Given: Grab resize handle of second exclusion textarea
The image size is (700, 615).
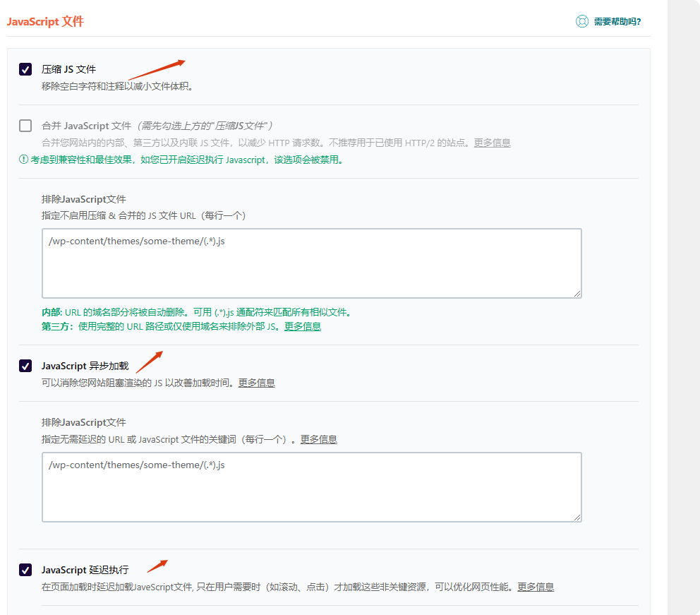Looking at the screenshot, I should 577,517.
